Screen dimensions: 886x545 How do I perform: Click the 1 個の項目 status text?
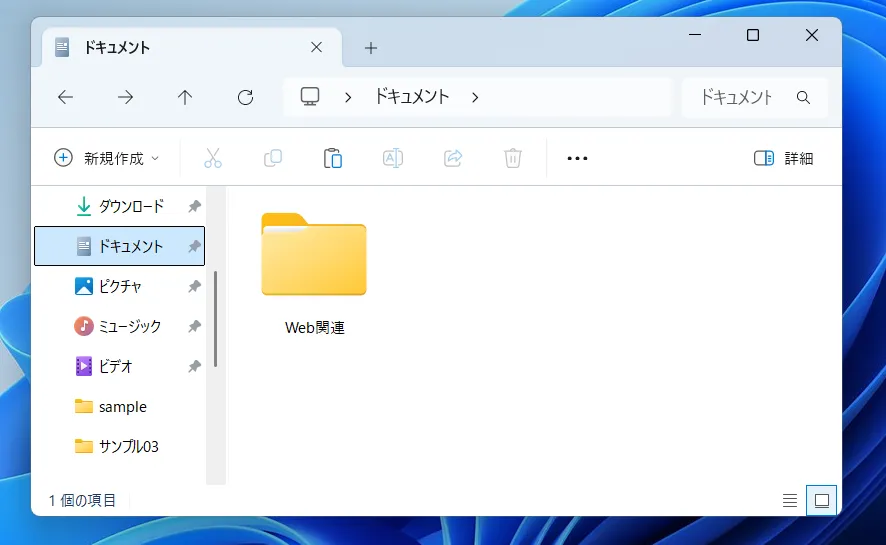click(x=82, y=500)
